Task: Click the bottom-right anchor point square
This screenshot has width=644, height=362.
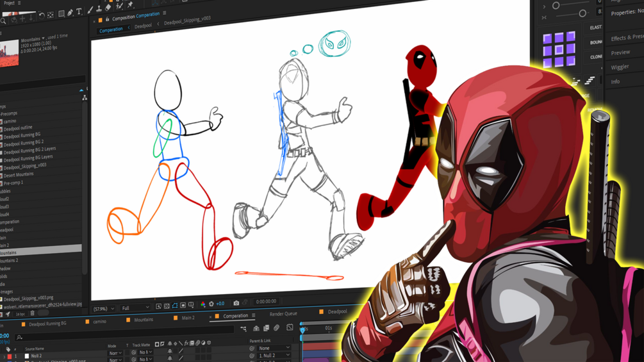Action: click(x=570, y=60)
